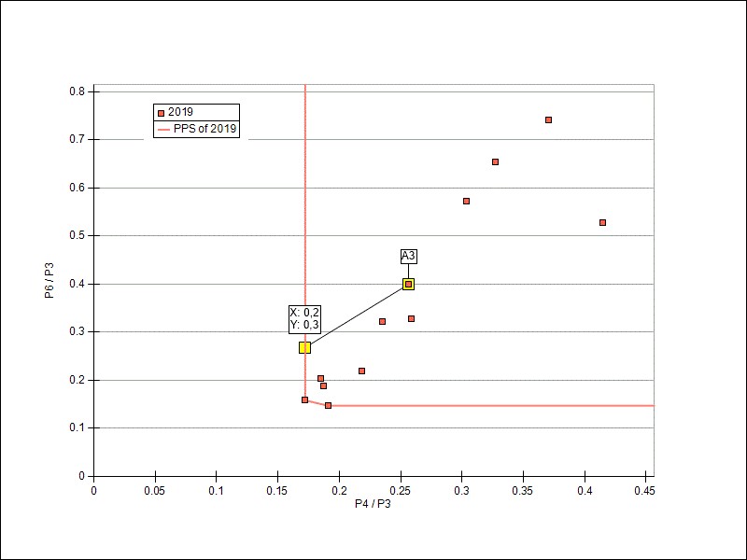This screenshot has width=747, height=560.
Task: Click the topmost data point near 0.74
Action: point(548,119)
